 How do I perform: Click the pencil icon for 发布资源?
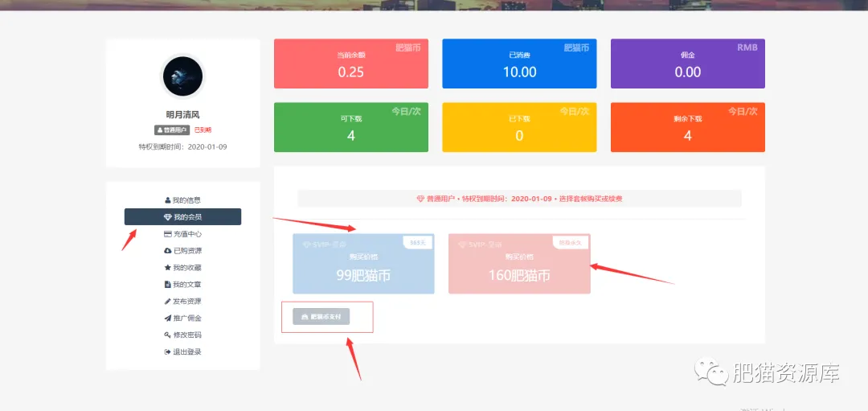click(168, 302)
